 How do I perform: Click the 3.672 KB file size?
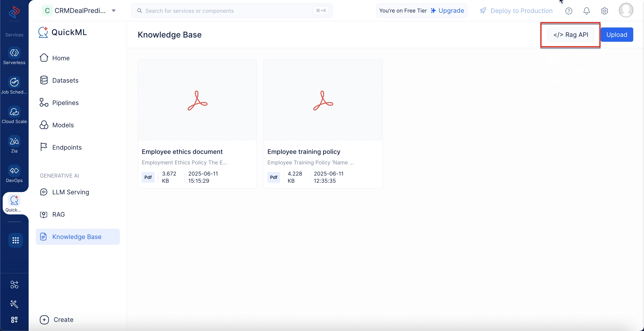click(x=169, y=177)
